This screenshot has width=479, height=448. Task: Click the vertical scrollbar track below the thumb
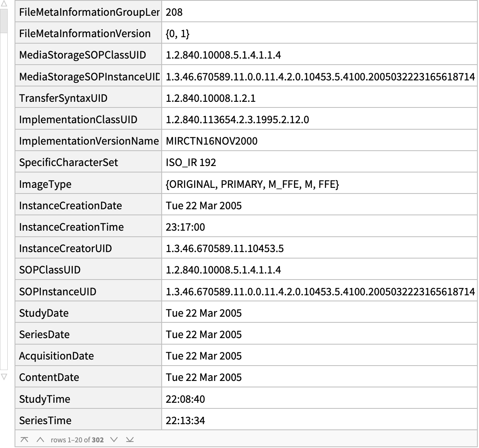click(4, 202)
